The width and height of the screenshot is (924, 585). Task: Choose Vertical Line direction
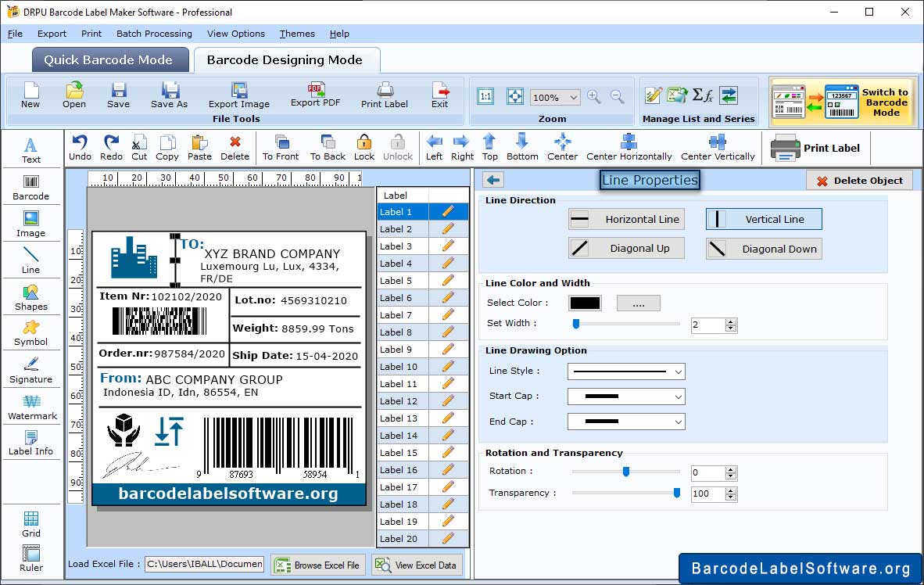click(764, 219)
